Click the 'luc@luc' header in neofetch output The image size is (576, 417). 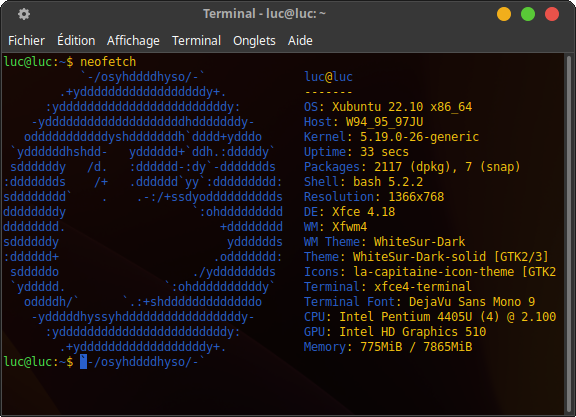(x=328, y=77)
